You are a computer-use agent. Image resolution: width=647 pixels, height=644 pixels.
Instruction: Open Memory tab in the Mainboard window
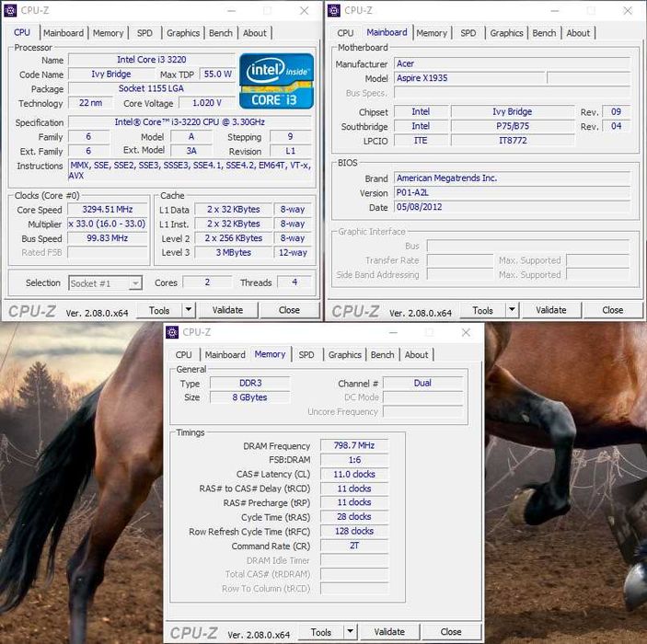click(x=432, y=33)
